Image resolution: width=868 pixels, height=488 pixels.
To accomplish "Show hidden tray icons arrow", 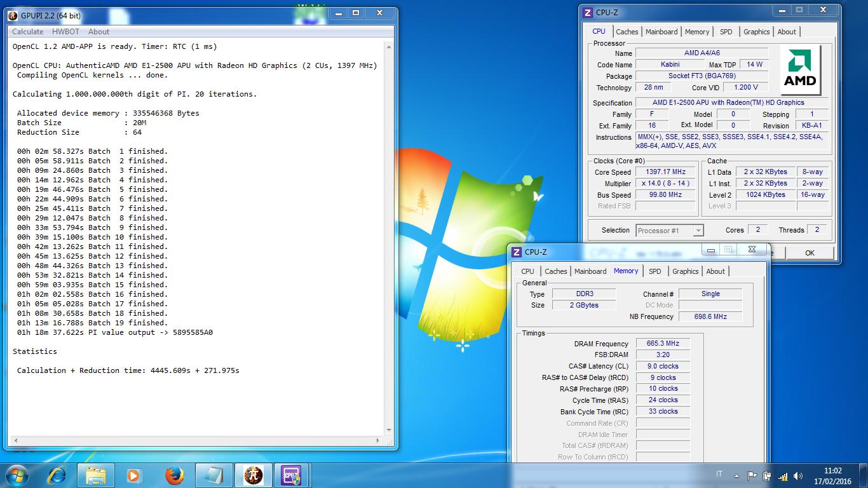I will pyautogui.click(x=736, y=475).
